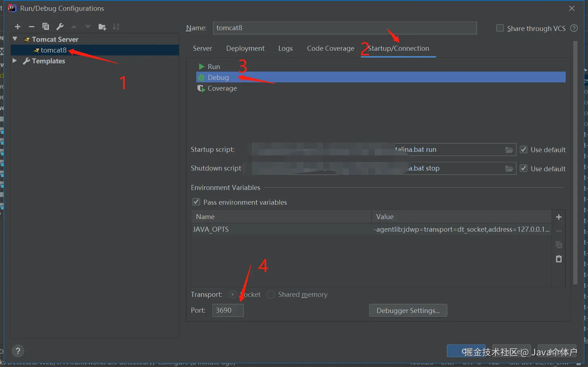Click the Value column header
This screenshot has height=367, width=588.
(x=462, y=217)
